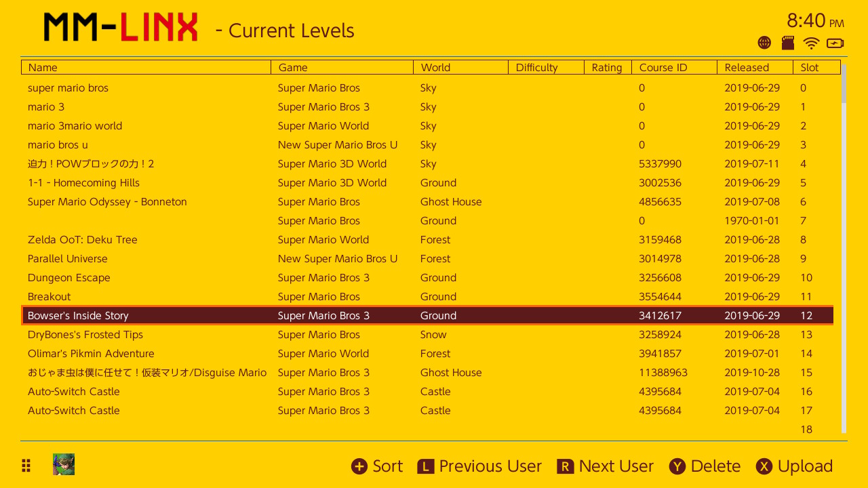Click the vertical scrollbar thumb
This screenshot has height=488, width=868.
point(844,83)
